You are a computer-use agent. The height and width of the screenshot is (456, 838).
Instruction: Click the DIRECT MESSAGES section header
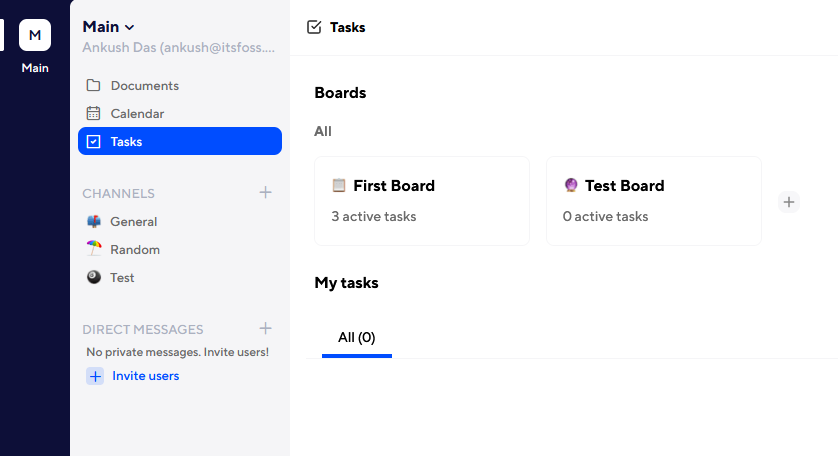(142, 330)
